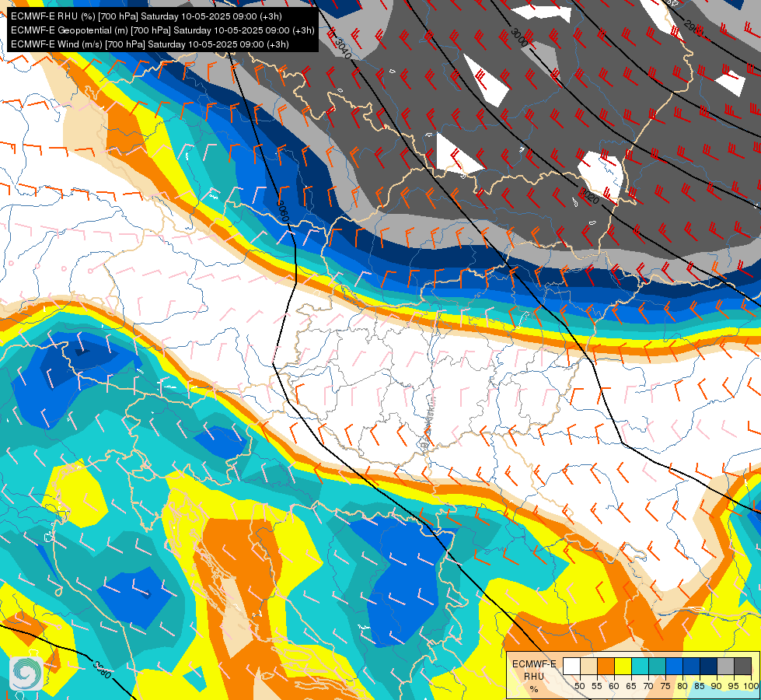The width and height of the screenshot is (761, 700).
Task: Click the 3040 geopotential contour label
Action: [343, 48]
